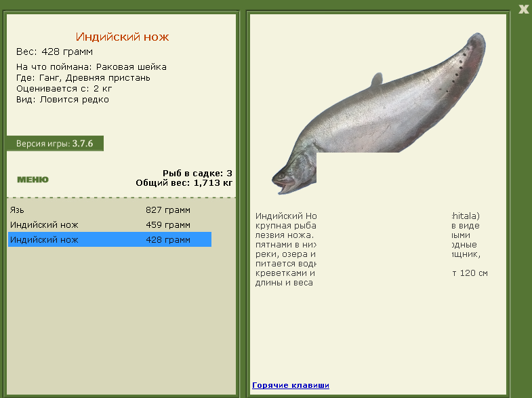Open the МЕНЮ button
Screen dimensions: 532x398
33,180
